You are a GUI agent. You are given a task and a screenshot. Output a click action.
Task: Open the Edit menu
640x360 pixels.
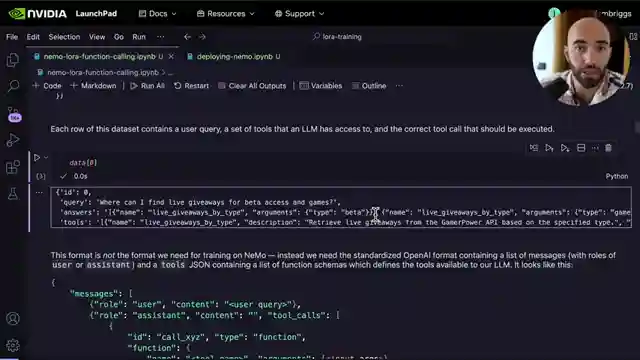tap(33, 37)
